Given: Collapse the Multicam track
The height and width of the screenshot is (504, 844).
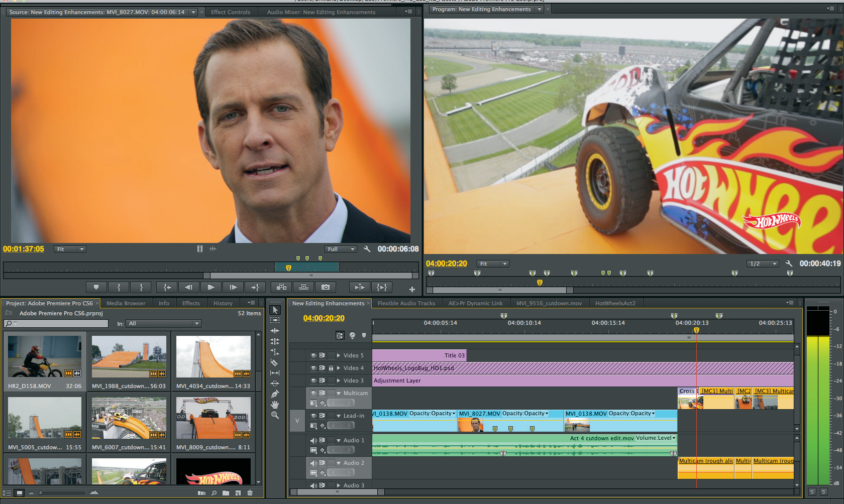Looking at the screenshot, I should [x=339, y=393].
